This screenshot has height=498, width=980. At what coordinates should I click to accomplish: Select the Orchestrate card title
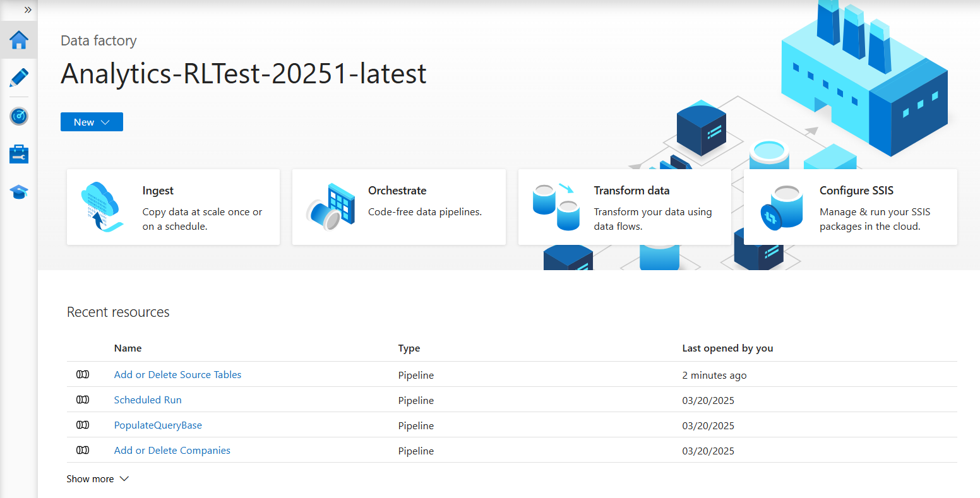397,191
